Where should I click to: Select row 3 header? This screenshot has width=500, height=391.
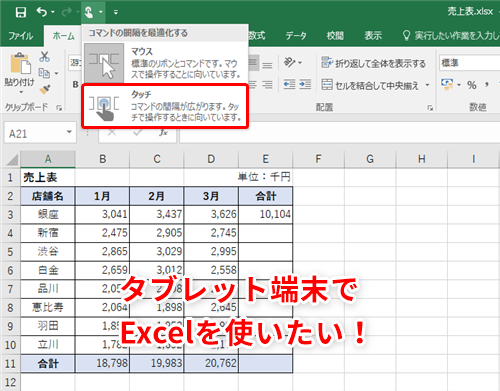(10, 215)
